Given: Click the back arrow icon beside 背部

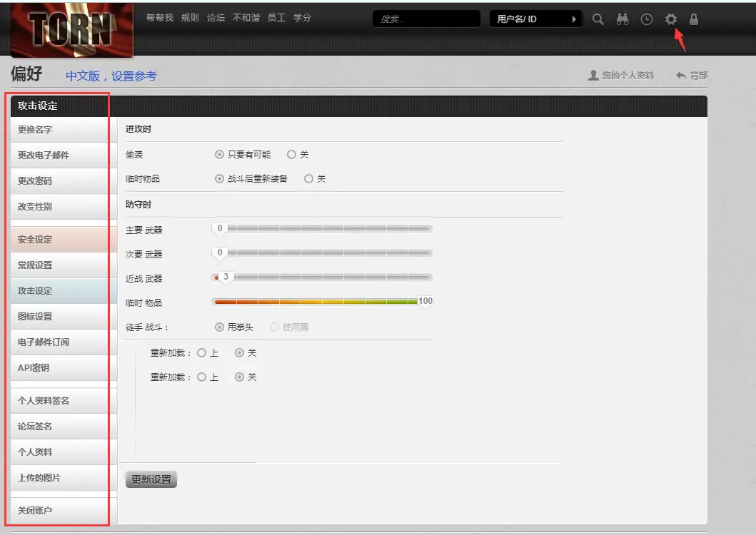Looking at the screenshot, I should click(x=681, y=75).
